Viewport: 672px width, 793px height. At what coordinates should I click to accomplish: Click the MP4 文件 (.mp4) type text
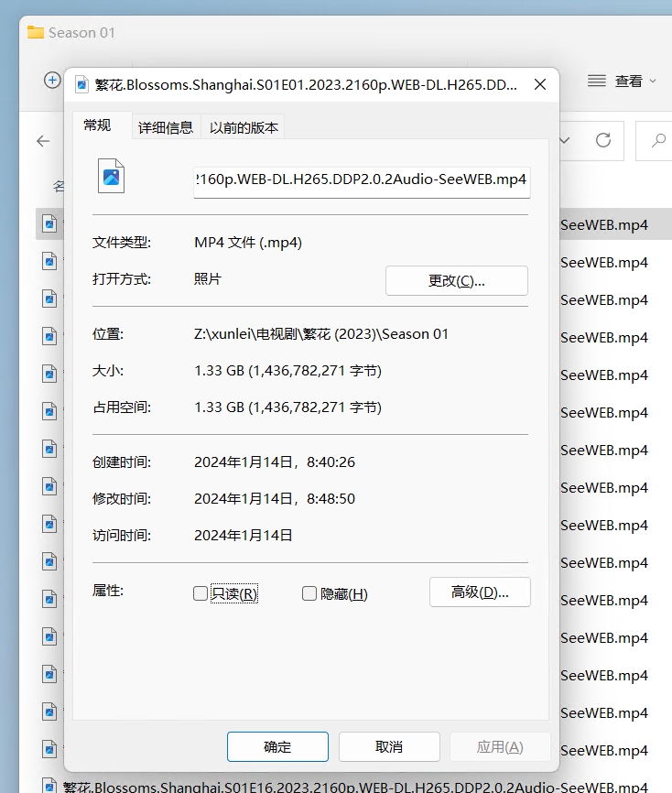[248, 243]
